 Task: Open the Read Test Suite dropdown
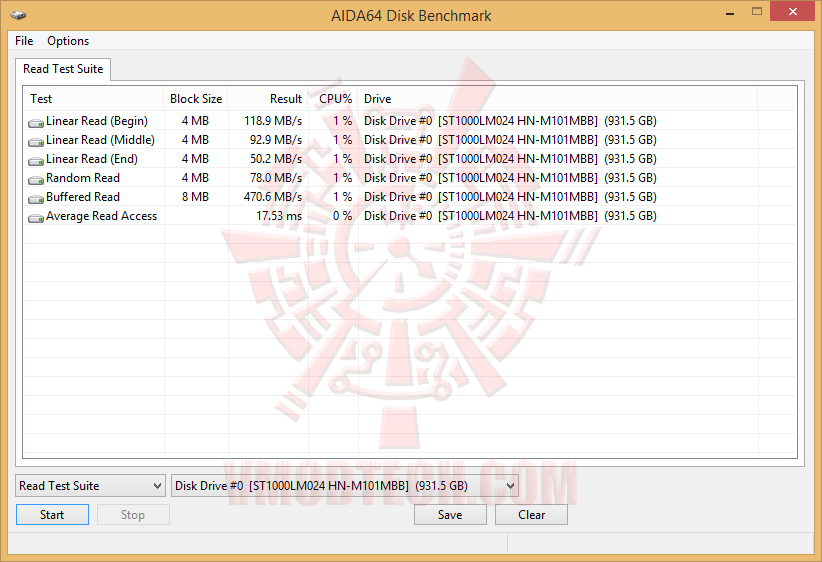(x=90, y=486)
